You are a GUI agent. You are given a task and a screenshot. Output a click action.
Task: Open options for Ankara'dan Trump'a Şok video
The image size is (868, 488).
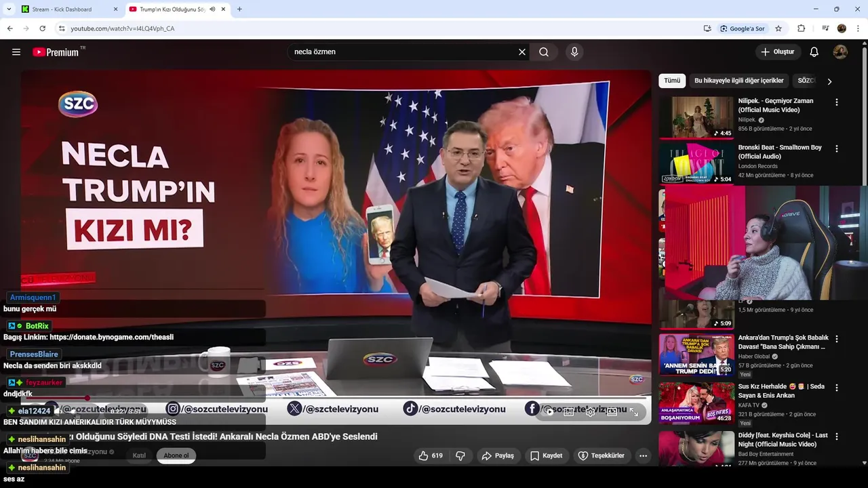tap(836, 339)
